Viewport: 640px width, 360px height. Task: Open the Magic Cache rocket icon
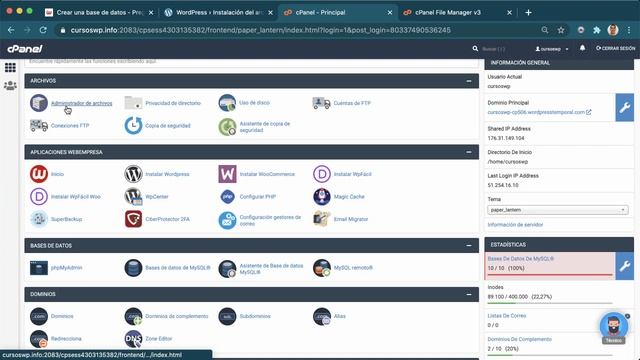(322, 196)
